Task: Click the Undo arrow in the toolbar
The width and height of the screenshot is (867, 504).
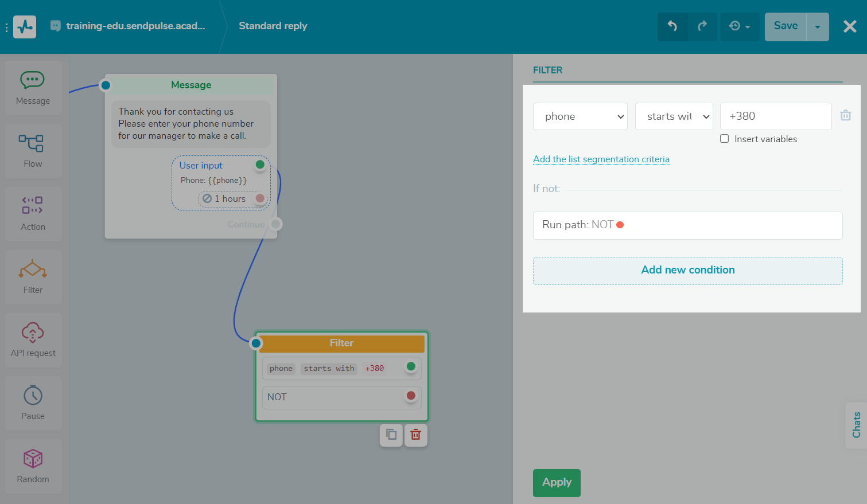Action: point(672,26)
